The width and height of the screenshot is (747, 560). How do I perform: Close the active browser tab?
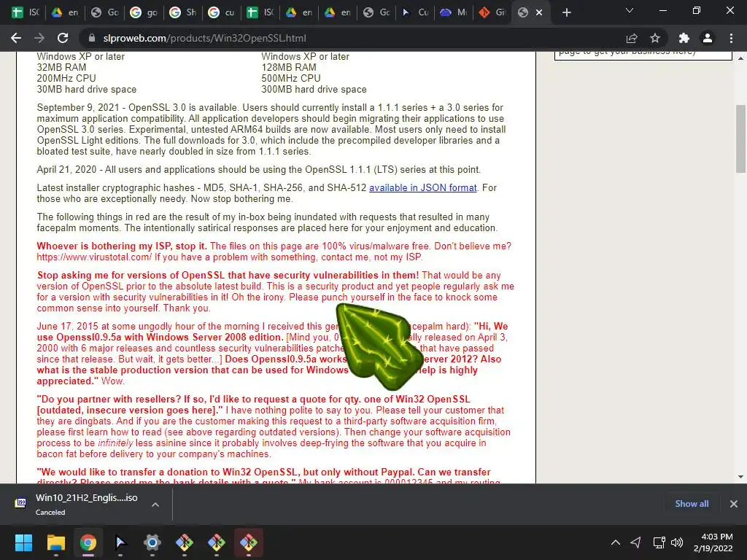click(539, 12)
